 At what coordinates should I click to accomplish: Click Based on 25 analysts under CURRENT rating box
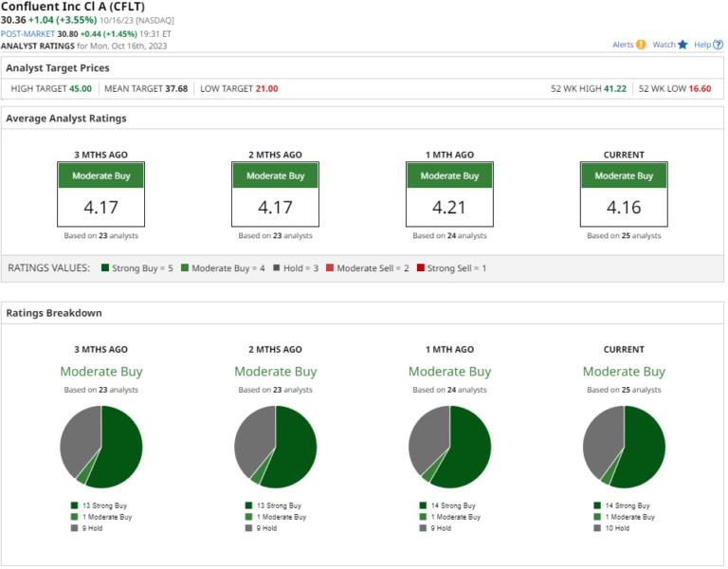tap(624, 235)
